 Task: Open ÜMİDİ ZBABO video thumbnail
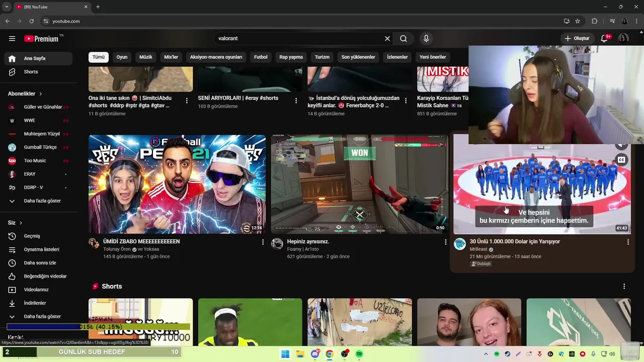177,184
